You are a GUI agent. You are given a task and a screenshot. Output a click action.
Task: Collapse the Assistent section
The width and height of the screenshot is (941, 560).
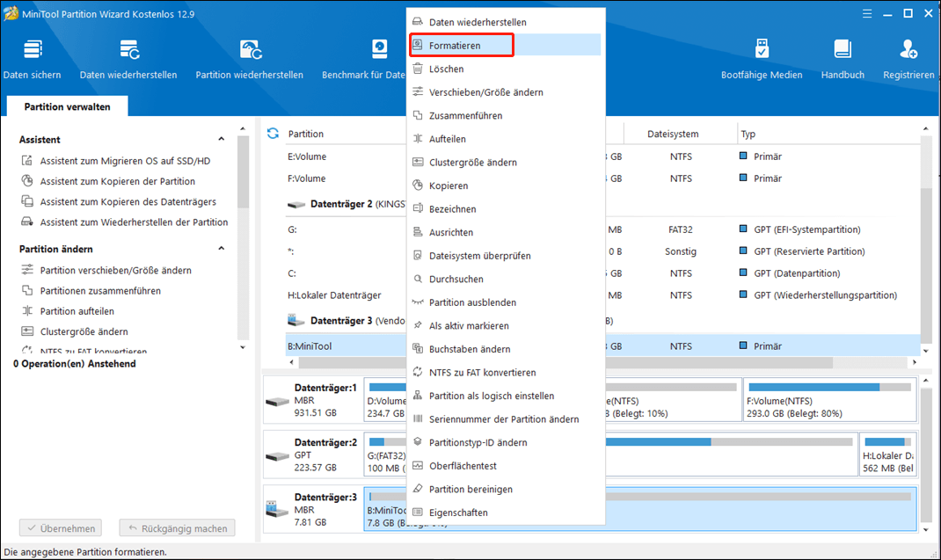(222, 140)
